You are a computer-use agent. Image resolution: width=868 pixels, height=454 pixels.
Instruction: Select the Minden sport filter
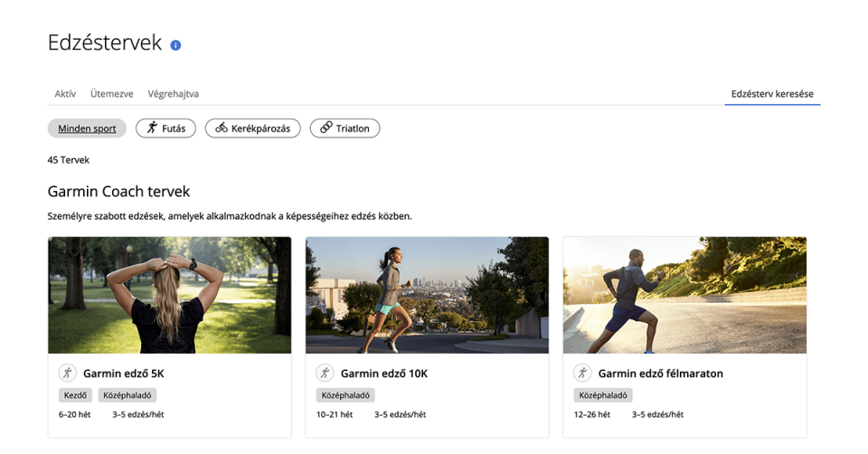pos(87,128)
